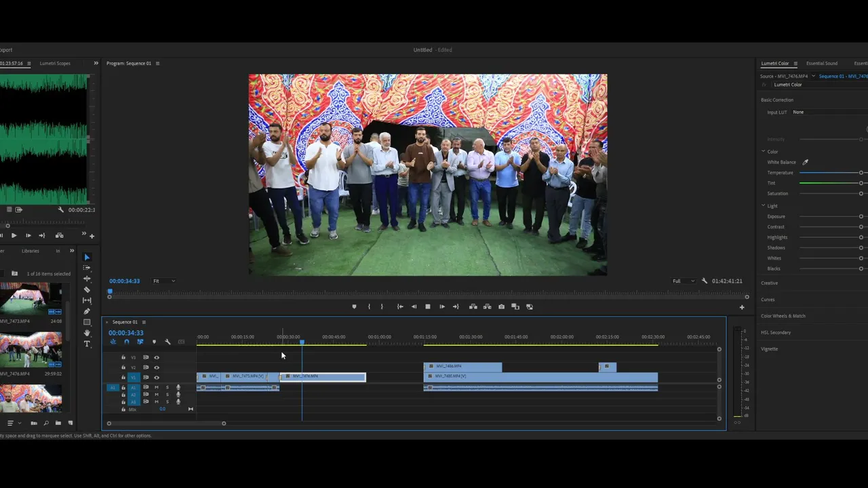Toggle linked selection in timeline
This screenshot has width=868, height=488.
[140, 342]
